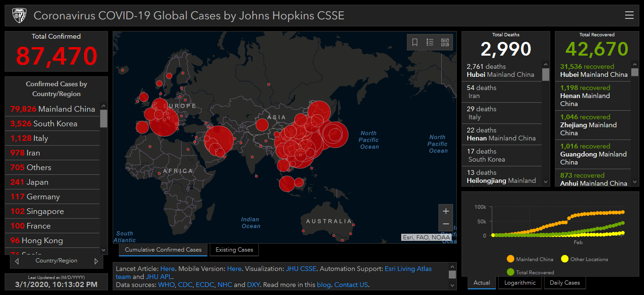This screenshot has width=644, height=295.
Task: Select the Actual chart tab
Action: (x=482, y=283)
